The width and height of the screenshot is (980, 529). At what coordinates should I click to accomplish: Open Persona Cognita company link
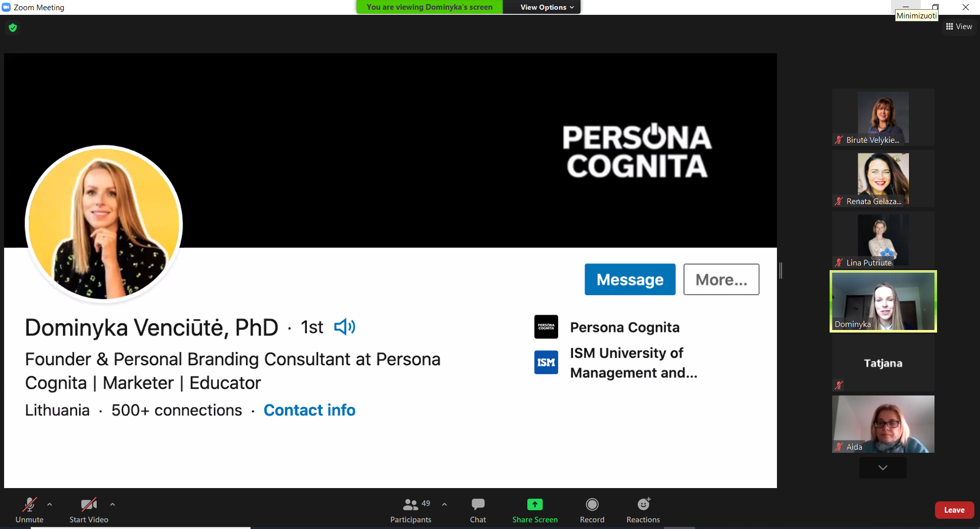(625, 327)
